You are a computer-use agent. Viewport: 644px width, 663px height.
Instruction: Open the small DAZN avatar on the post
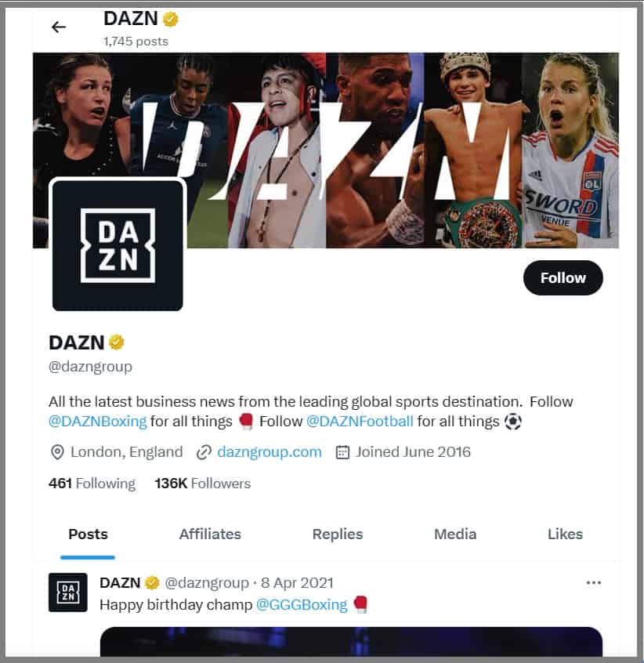tap(68, 592)
